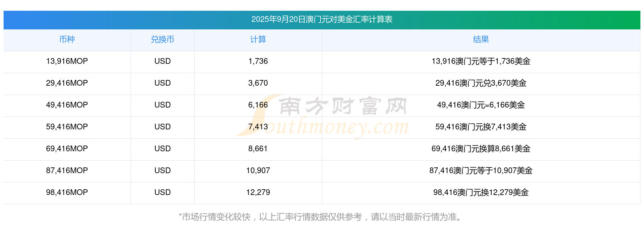Image resolution: width=644 pixels, height=233 pixels.
Task: Click the calculated value 1,736
Action: pyautogui.click(x=258, y=61)
